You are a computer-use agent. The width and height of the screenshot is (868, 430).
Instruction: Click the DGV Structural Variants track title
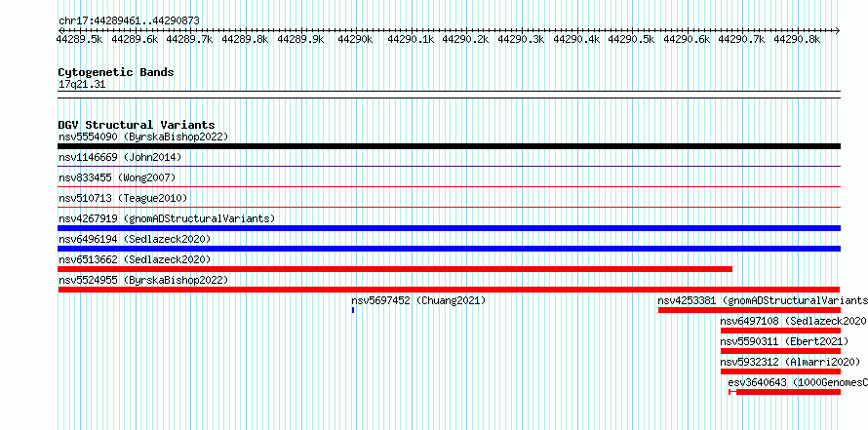137,125
